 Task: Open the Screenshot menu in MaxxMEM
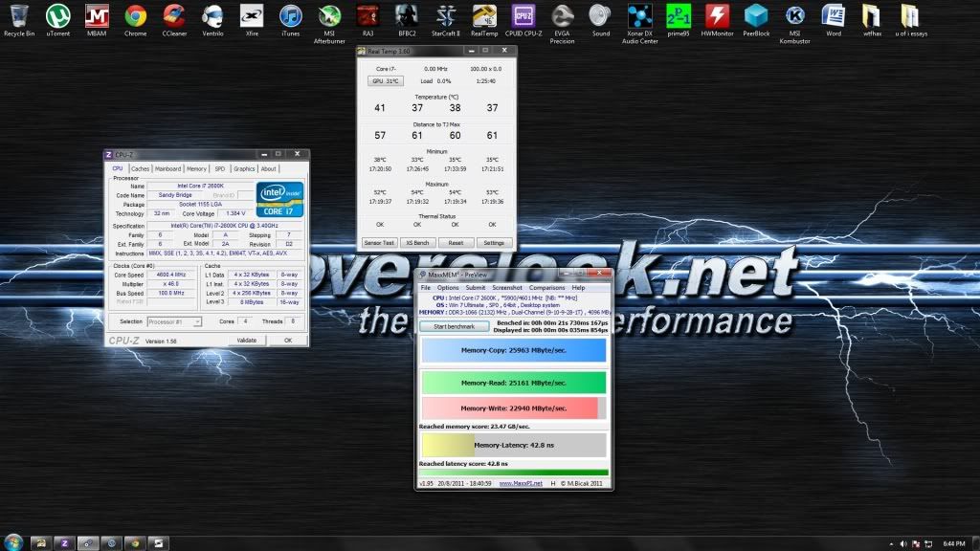pyautogui.click(x=507, y=288)
